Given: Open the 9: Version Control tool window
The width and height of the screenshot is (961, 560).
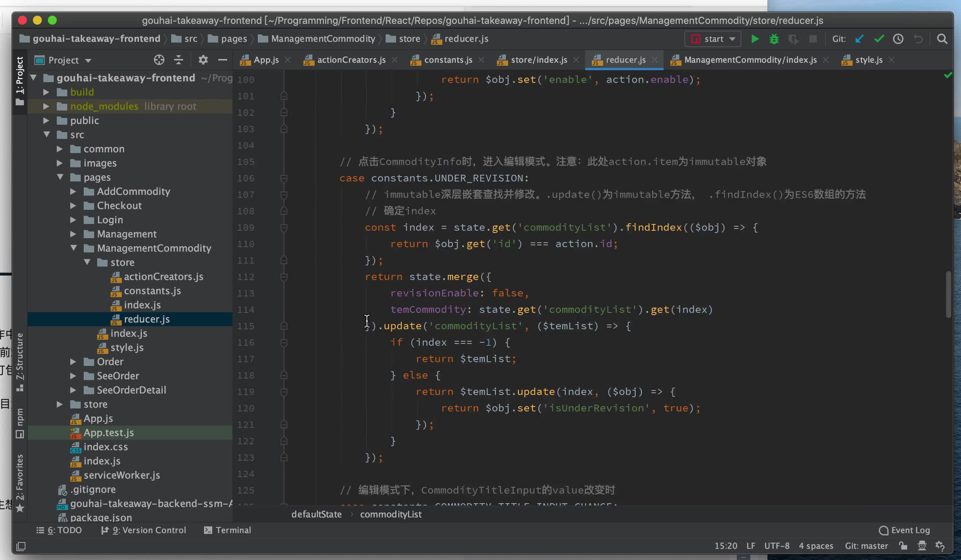Looking at the screenshot, I should click(144, 530).
